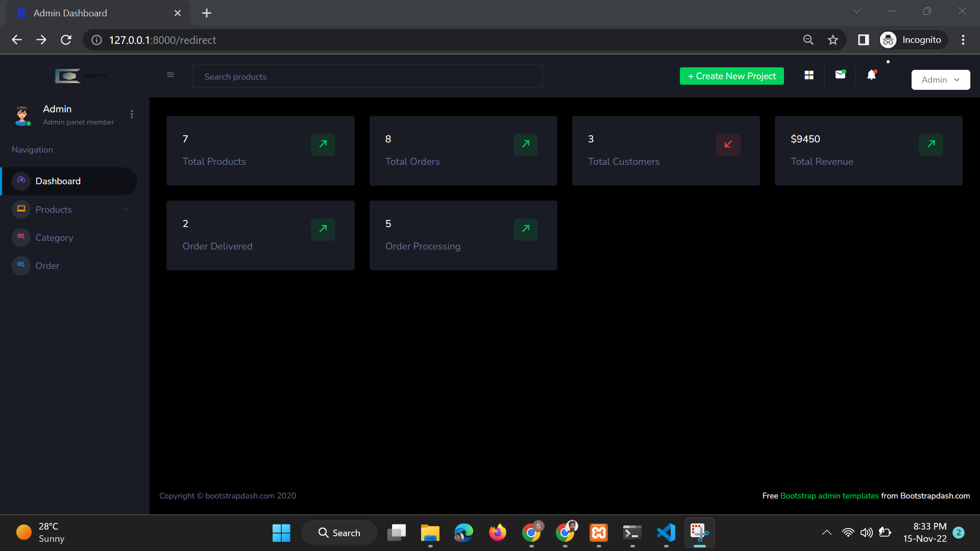The height and width of the screenshot is (551, 980).
Task: Click the Products monitor icon in sidebar
Action: point(21,209)
